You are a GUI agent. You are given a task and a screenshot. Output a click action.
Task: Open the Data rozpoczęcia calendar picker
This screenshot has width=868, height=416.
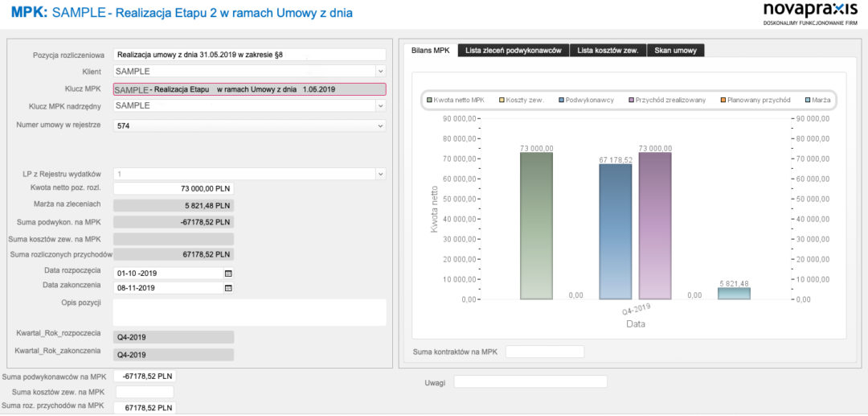pos(228,273)
